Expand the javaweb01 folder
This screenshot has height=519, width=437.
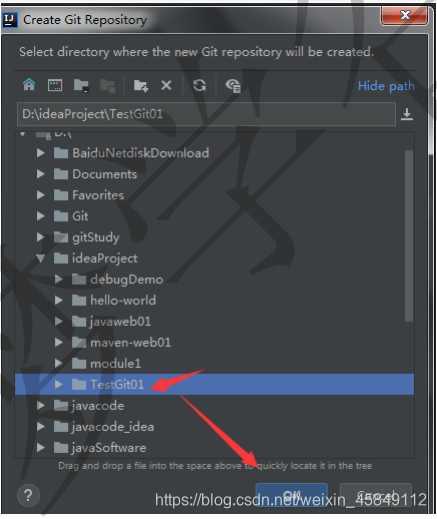click(x=59, y=321)
